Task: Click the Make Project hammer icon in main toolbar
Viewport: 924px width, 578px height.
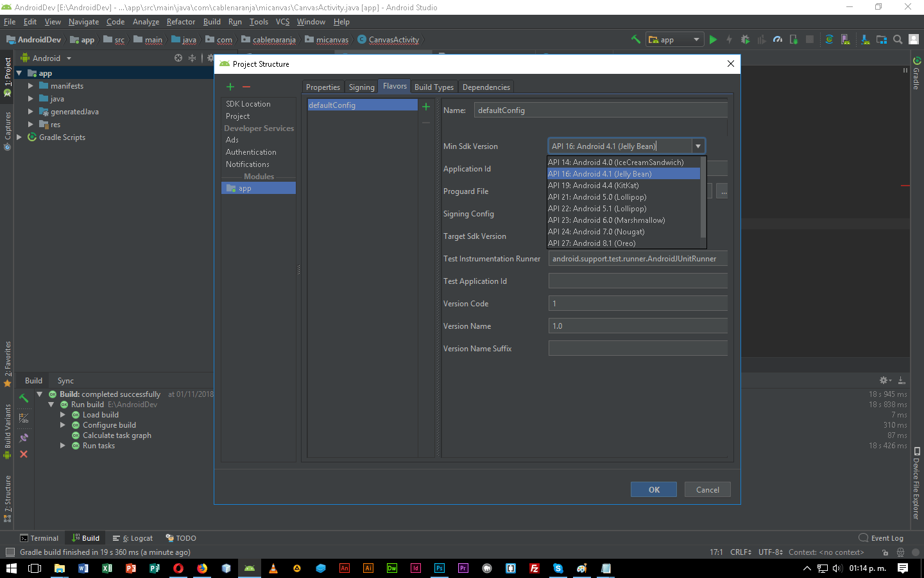Action: pyautogui.click(x=636, y=39)
